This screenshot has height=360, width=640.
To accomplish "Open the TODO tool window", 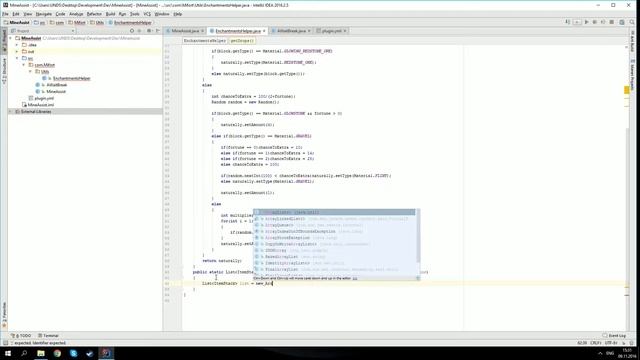I will [x=21, y=336].
